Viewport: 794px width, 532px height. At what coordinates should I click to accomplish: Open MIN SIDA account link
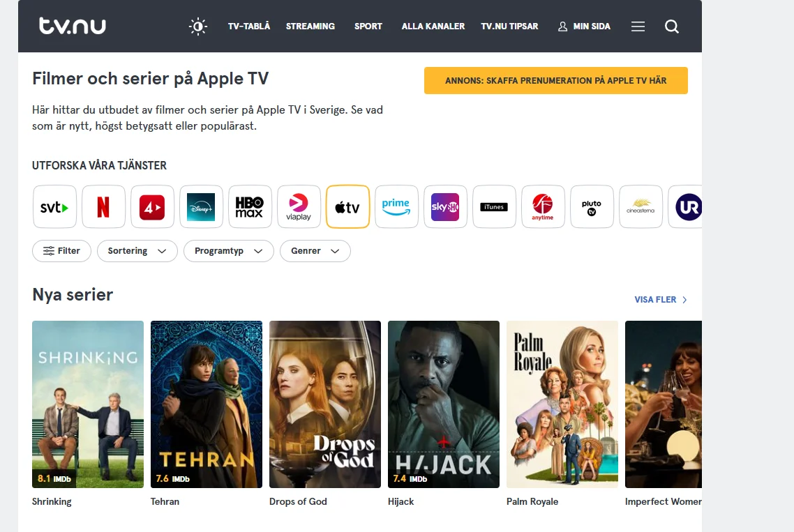coord(585,26)
